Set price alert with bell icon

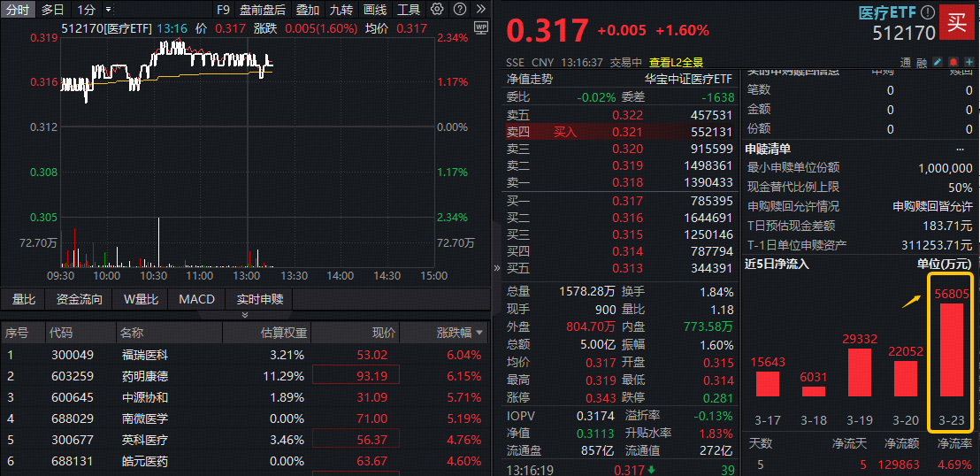[953, 63]
